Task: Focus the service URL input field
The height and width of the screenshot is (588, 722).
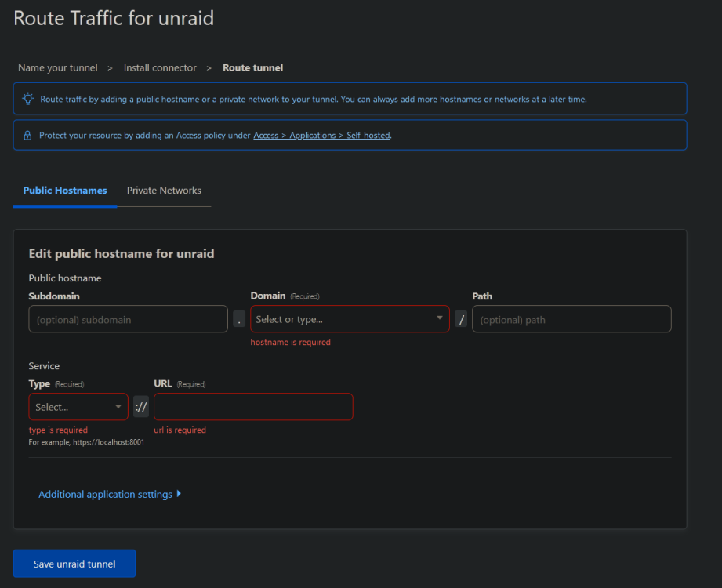Action: point(253,407)
